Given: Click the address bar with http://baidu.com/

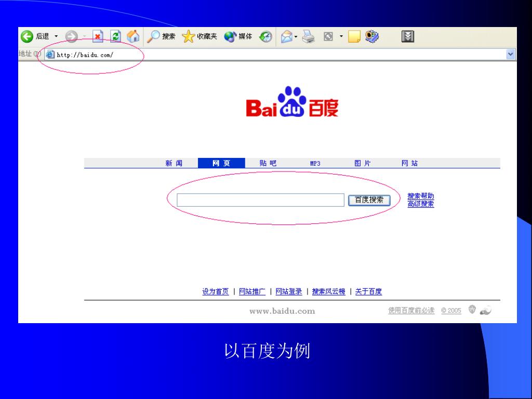Looking at the screenshot, I should point(280,55).
